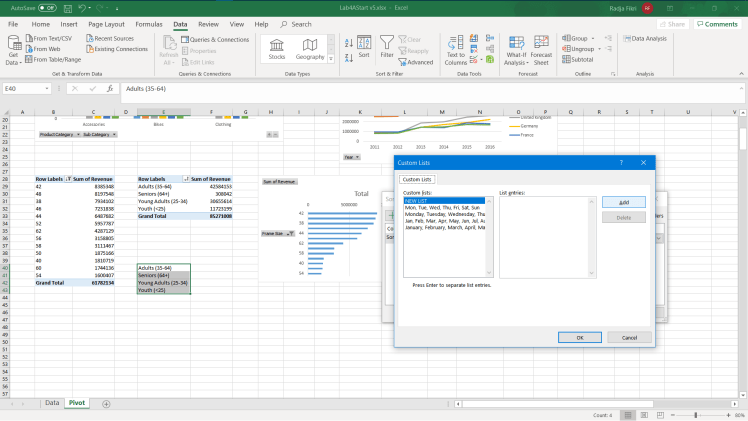Select the Mon, Tue, Wed custom list

[x=443, y=207]
